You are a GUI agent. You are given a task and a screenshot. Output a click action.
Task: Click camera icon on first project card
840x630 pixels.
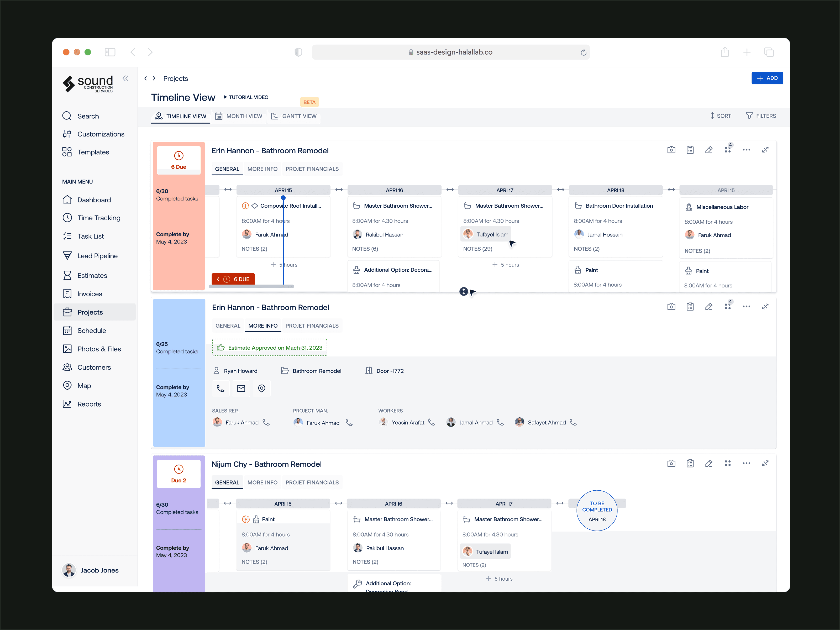pyautogui.click(x=671, y=150)
